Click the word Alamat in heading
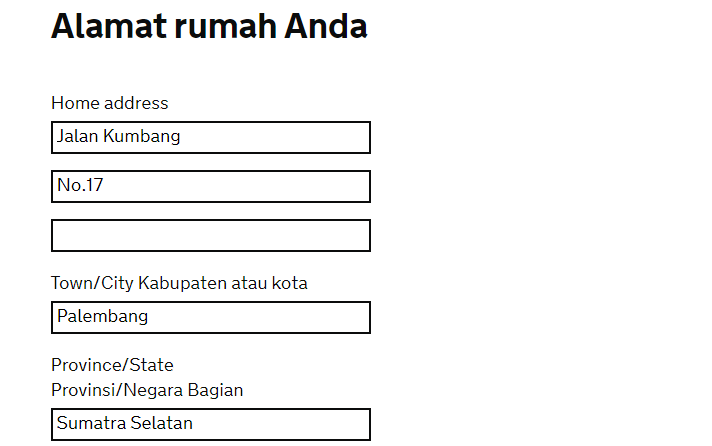Viewport: 712px width, 446px height. click(x=108, y=26)
